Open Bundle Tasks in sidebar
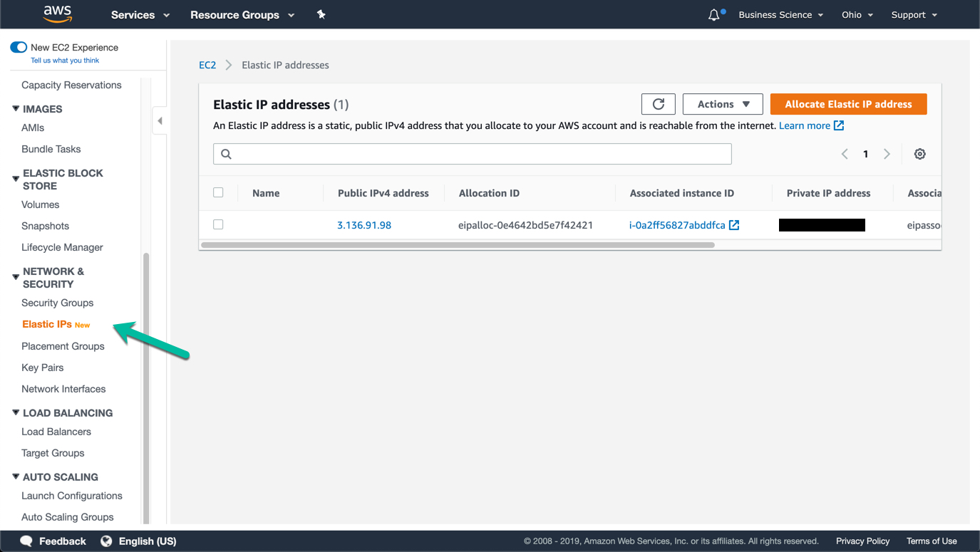Viewport: 980px width, 552px height. pos(51,149)
